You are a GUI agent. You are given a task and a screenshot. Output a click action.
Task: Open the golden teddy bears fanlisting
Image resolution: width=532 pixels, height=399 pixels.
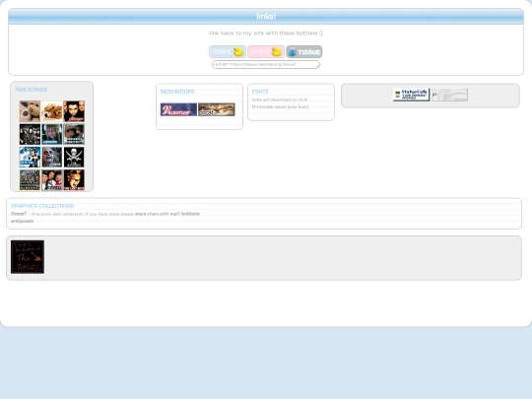click(52, 111)
